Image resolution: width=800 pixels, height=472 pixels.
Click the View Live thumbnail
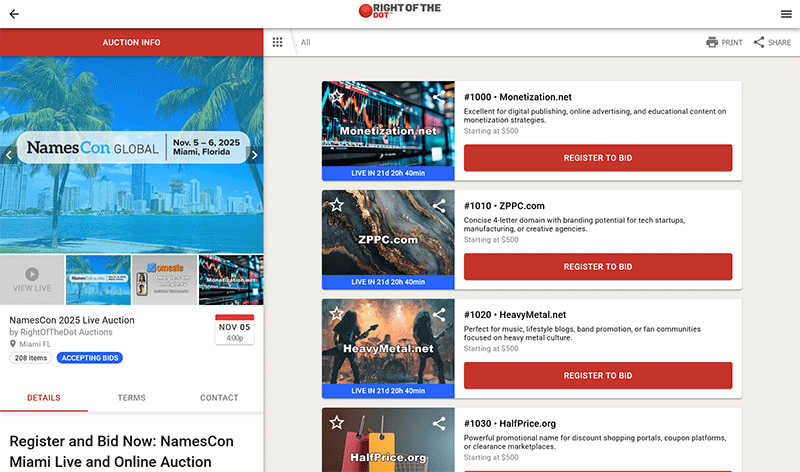point(32,279)
